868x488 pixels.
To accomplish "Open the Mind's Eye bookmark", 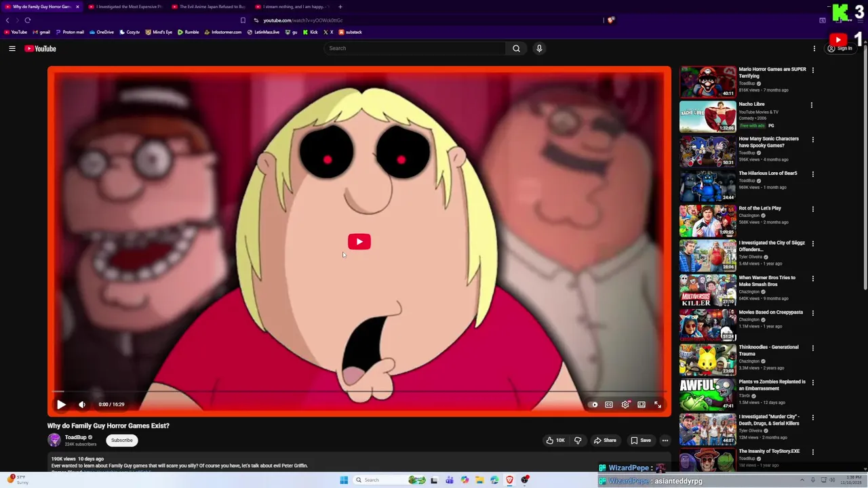I will (x=159, y=32).
